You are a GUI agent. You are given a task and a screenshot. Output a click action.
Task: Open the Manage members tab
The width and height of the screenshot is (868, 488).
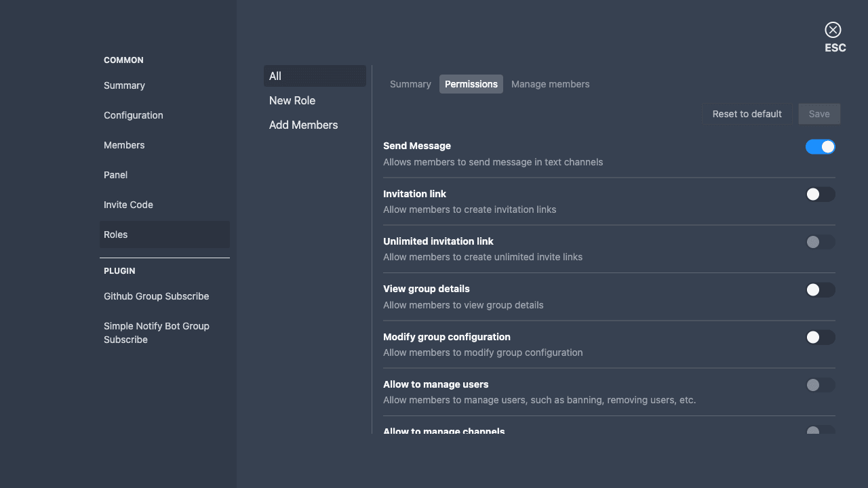click(550, 84)
